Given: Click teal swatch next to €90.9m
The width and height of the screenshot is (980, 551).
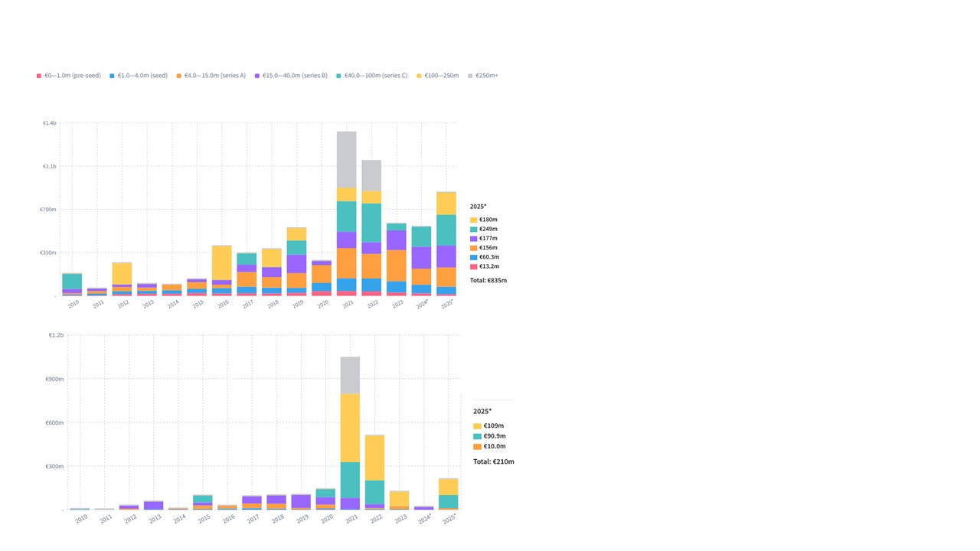Looking at the screenshot, I should [477, 436].
